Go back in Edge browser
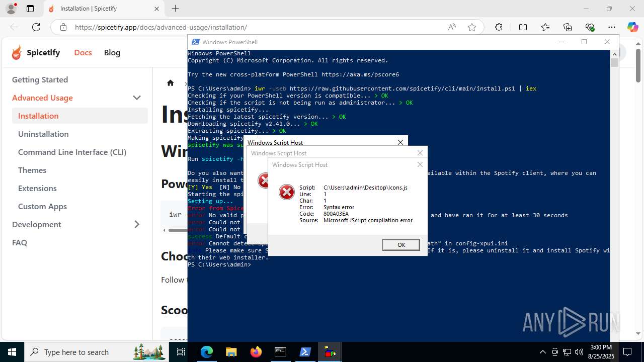644x362 pixels. pyautogui.click(x=14, y=27)
